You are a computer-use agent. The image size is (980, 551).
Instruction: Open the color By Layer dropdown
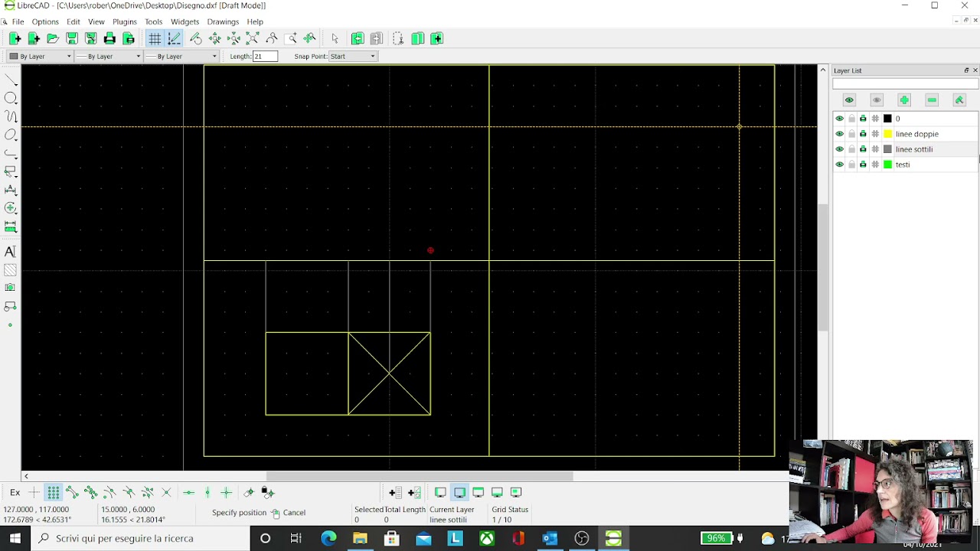tap(40, 56)
